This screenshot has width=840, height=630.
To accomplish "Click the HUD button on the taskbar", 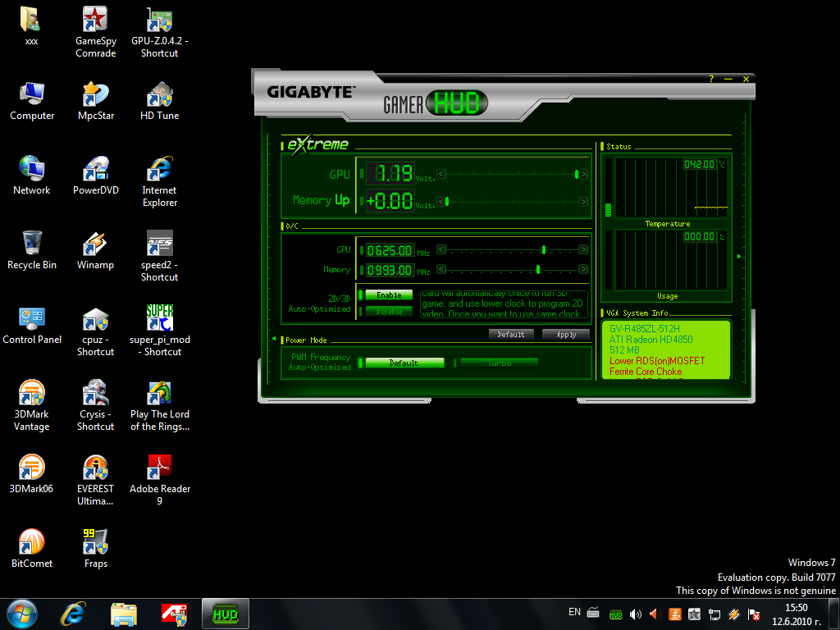I will pos(226,614).
